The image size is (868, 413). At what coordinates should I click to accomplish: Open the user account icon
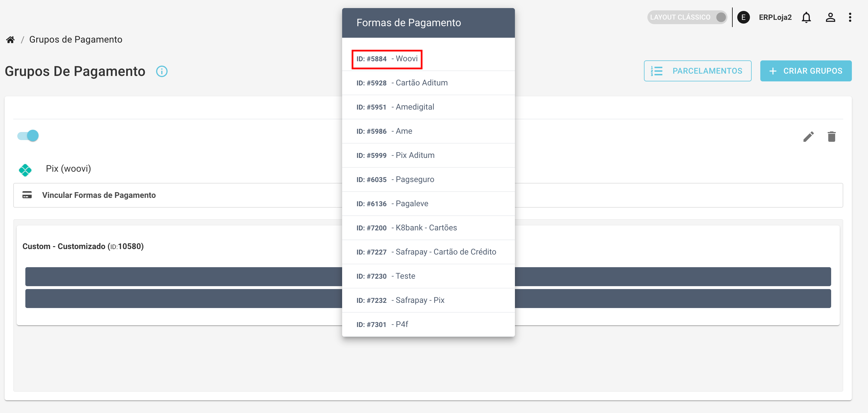point(830,17)
